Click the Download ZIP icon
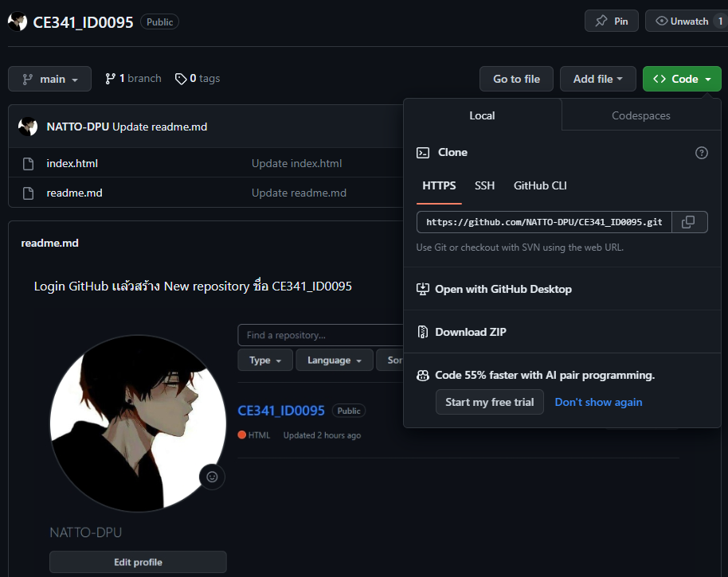The width and height of the screenshot is (728, 577). (422, 332)
